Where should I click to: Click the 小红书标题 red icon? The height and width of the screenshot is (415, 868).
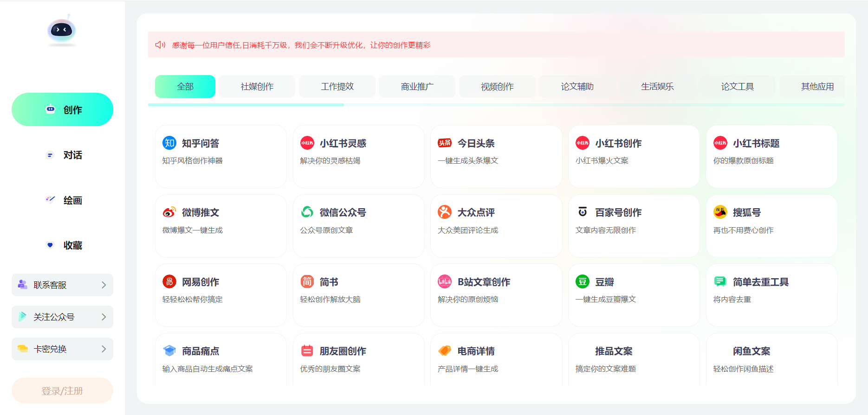tap(720, 143)
